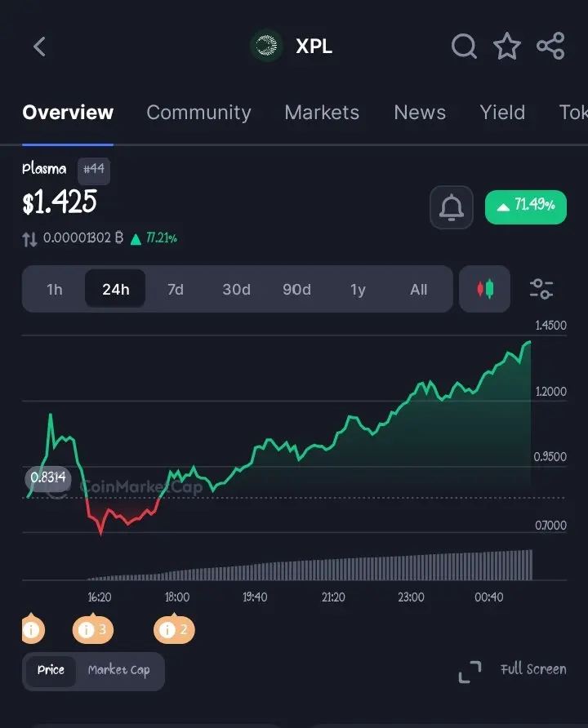Viewport: 588px width, 728px height.
Task: Go back using the back arrow
Action: point(39,47)
